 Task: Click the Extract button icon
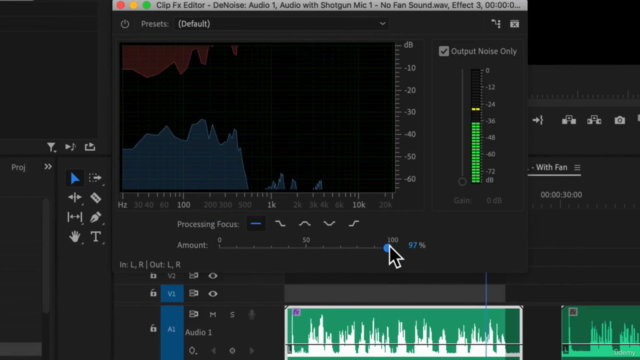[594, 120]
